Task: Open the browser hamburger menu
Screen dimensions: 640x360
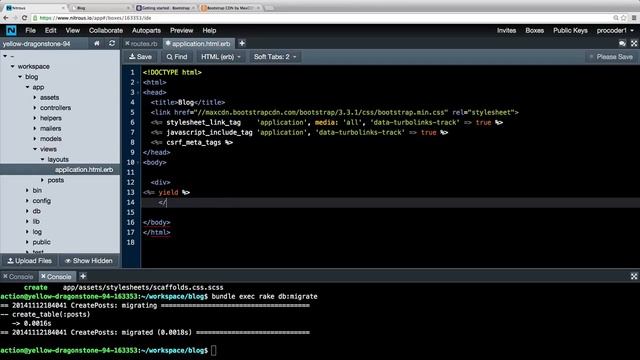Action: [634, 18]
